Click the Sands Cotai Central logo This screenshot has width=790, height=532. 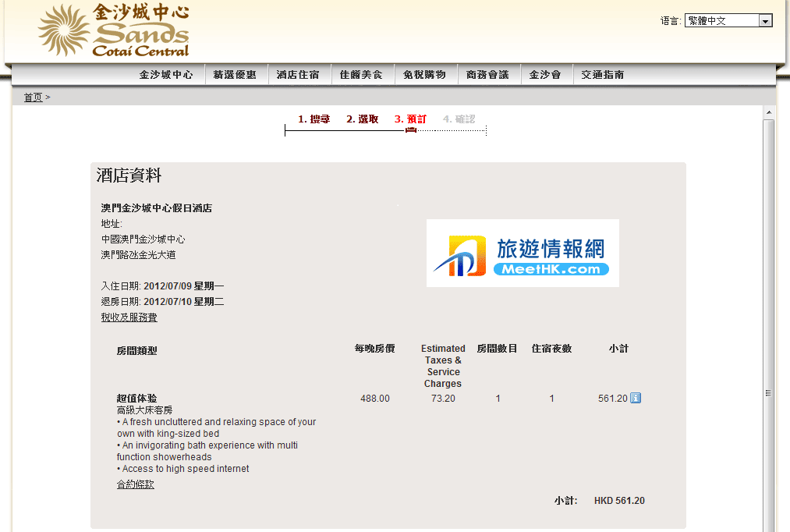point(114,31)
